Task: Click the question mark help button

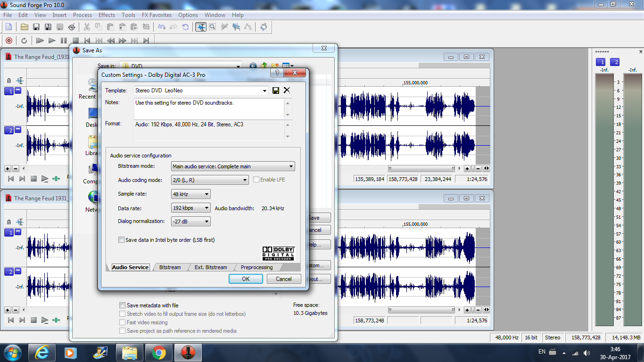Action: [277, 73]
